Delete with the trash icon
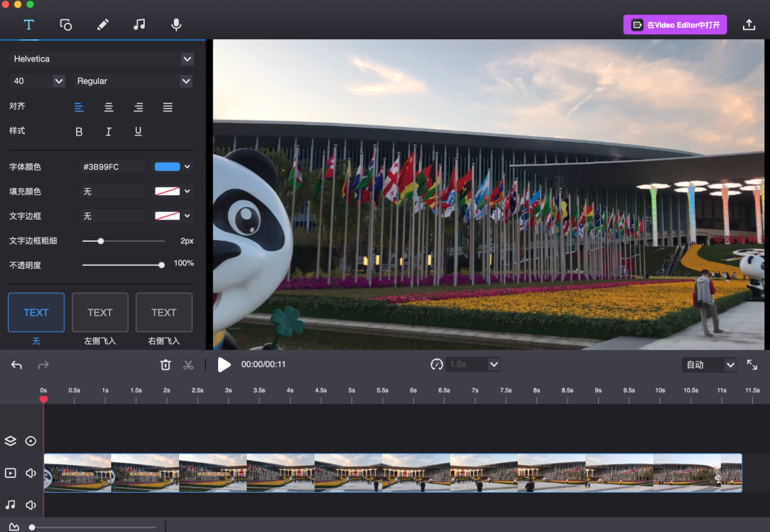Image resolution: width=770 pixels, height=532 pixels. (165, 365)
